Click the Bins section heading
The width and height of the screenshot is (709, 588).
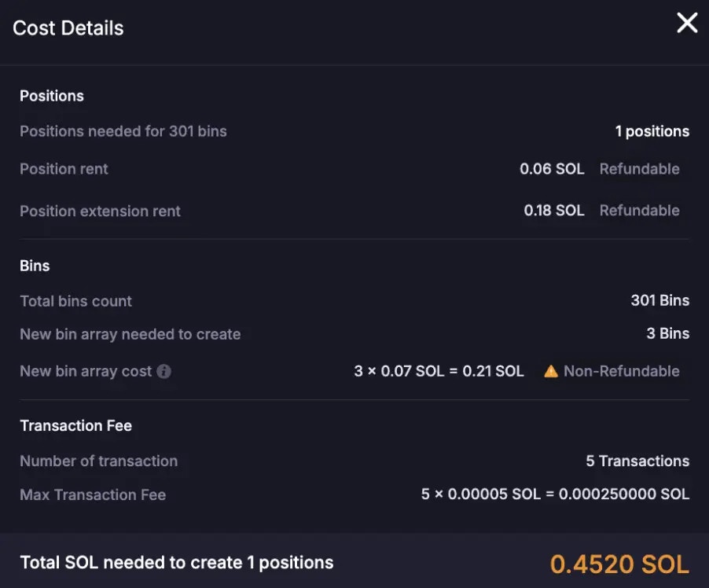tap(35, 266)
